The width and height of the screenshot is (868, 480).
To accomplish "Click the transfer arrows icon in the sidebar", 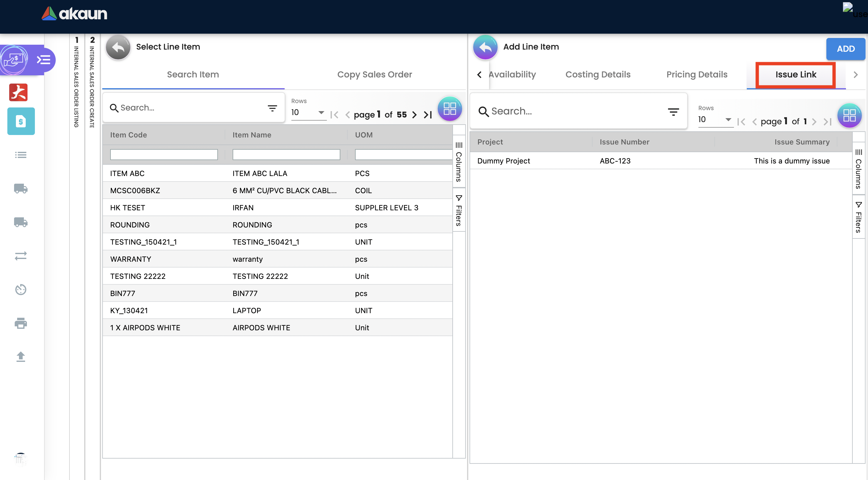I will (21, 256).
